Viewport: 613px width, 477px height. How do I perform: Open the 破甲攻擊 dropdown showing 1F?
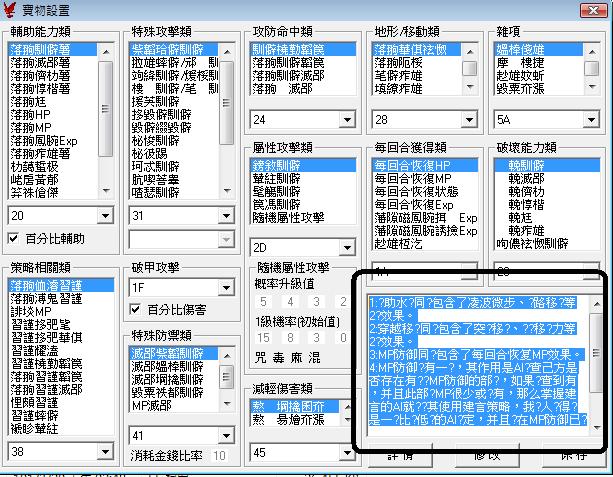coord(226,288)
